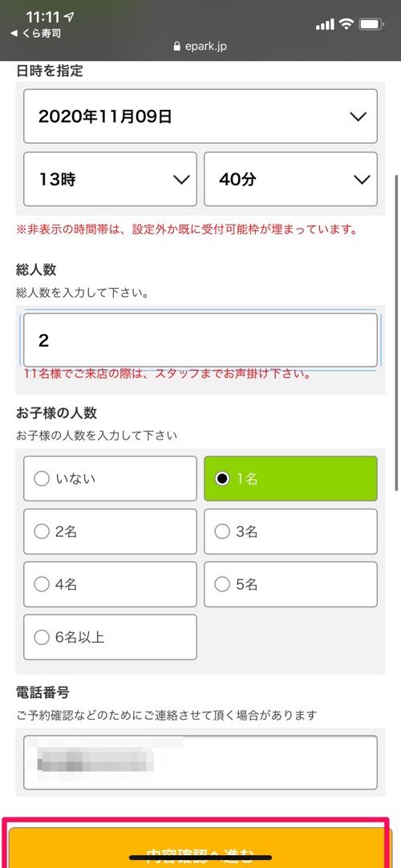Open the minutes dropdown showing 40分
Image resolution: width=401 pixels, height=868 pixels.
point(291,179)
